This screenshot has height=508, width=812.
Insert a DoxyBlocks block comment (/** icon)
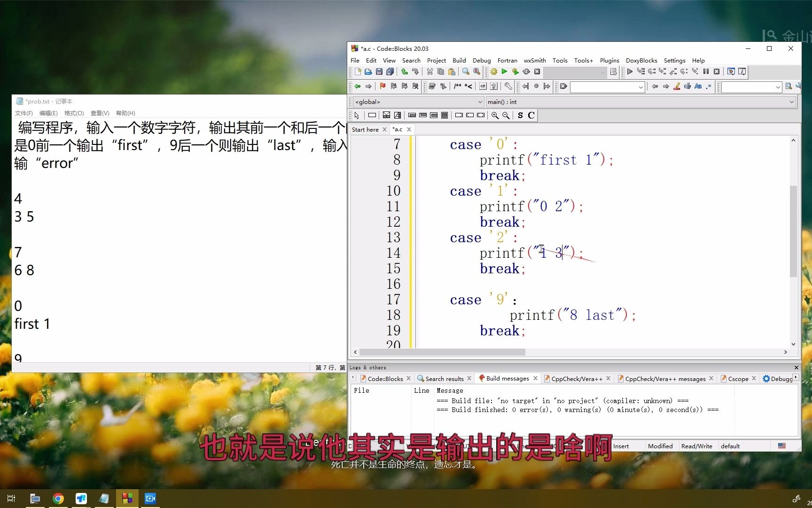click(457, 87)
